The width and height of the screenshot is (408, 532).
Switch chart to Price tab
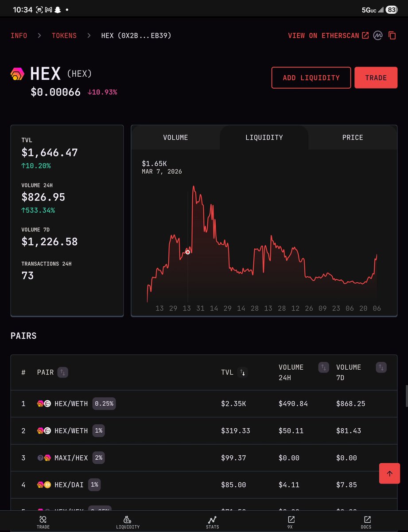pyautogui.click(x=353, y=137)
